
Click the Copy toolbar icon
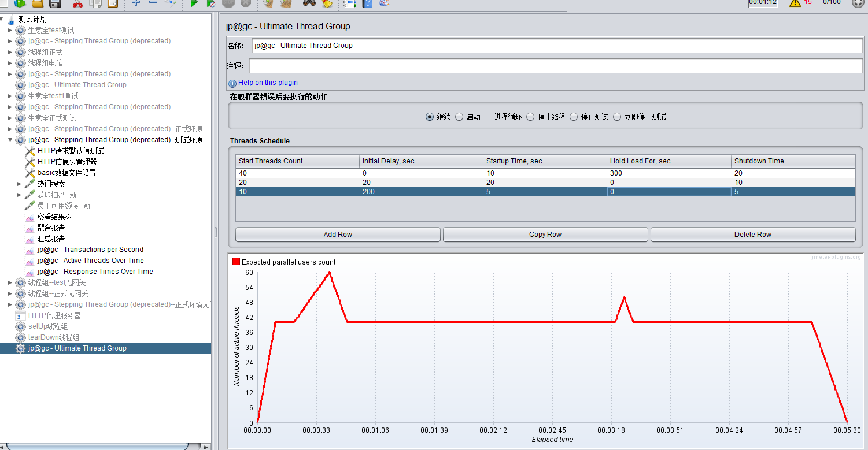pos(95,3)
